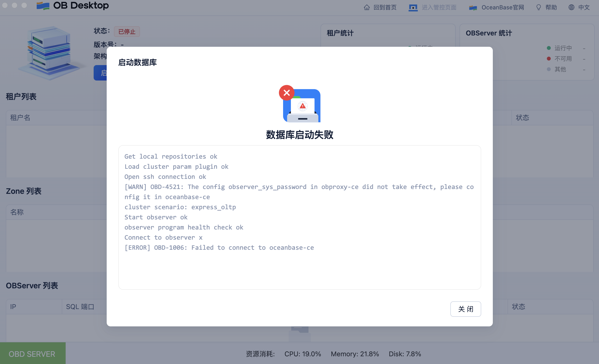The height and width of the screenshot is (364, 599).
Task: Close the database startup failure dialog
Action: click(x=465, y=309)
